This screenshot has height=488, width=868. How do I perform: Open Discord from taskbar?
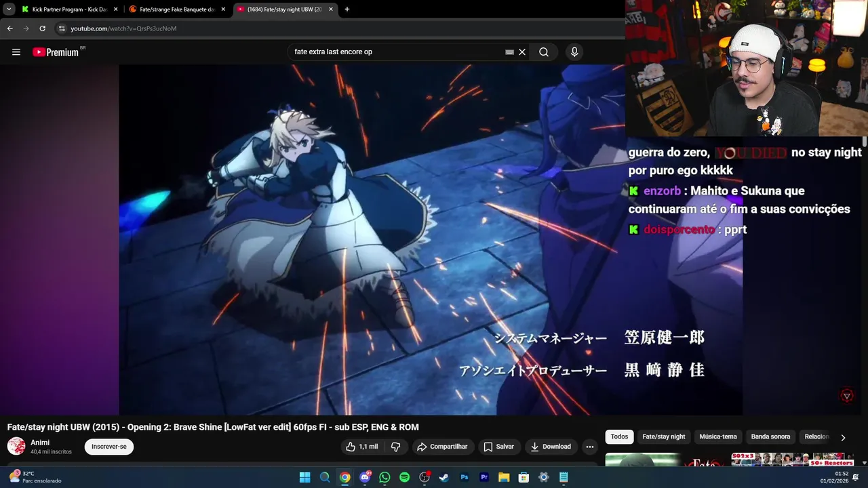(x=365, y=477)
